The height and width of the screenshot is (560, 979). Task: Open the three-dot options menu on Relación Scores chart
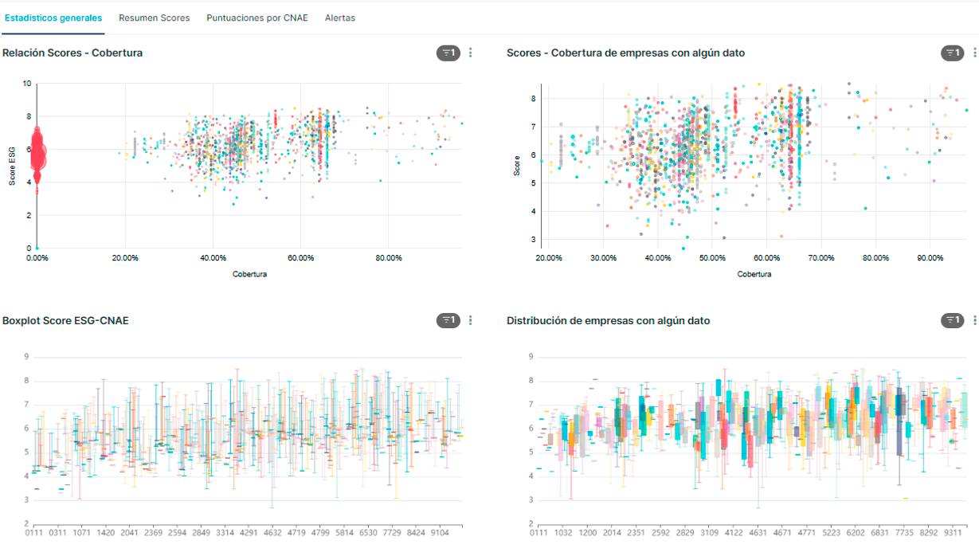click(x=470, y=53)
